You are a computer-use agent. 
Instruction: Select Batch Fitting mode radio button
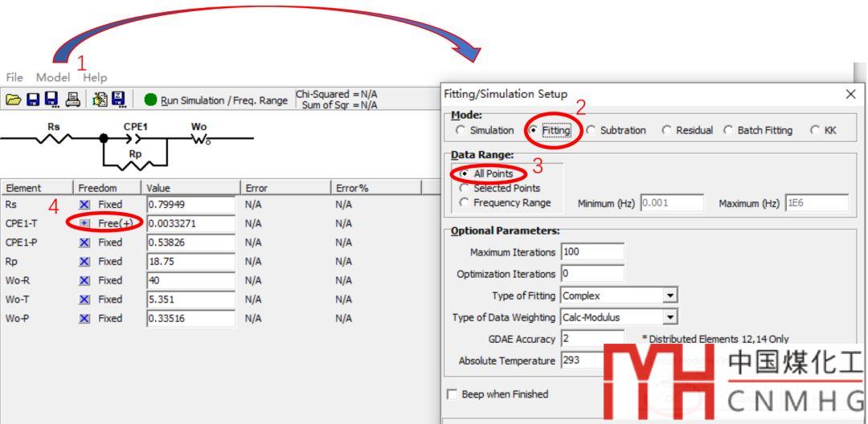point(728,130)
